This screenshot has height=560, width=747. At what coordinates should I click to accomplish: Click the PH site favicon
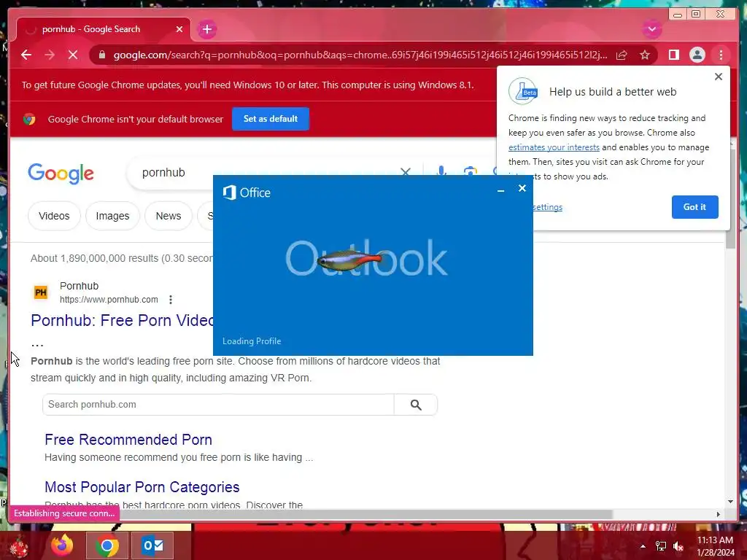point(41,292)
